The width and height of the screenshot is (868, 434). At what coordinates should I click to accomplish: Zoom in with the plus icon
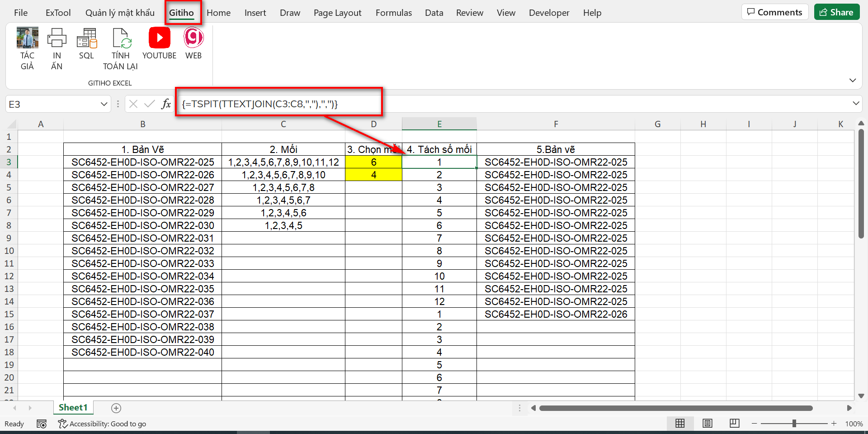point(834,424)
